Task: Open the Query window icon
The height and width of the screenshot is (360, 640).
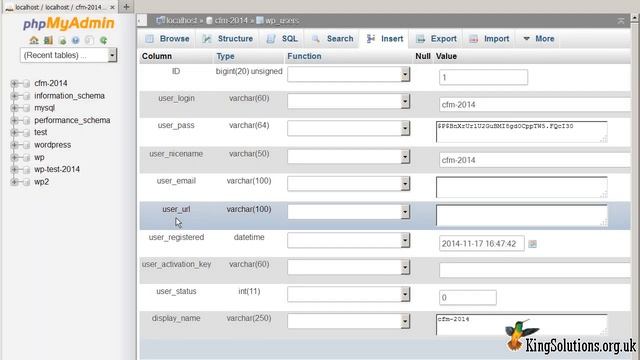Action: click(x=62, y=40)
